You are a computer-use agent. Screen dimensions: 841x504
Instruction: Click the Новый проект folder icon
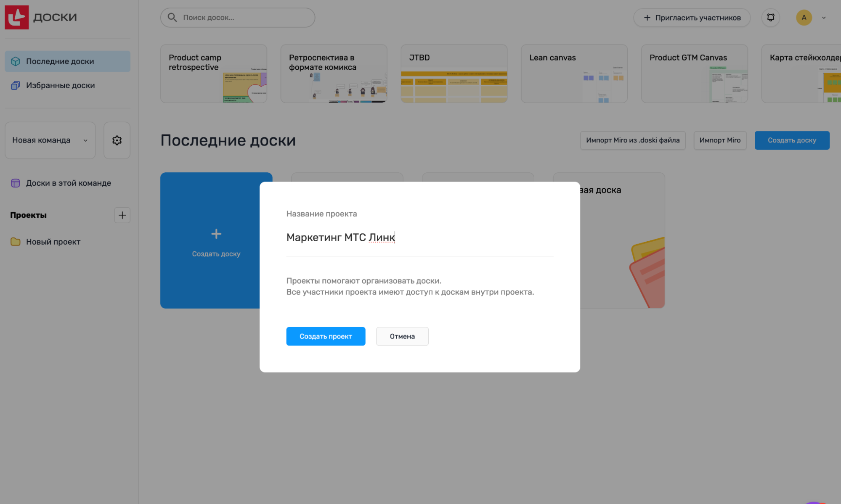coord(16,242)
